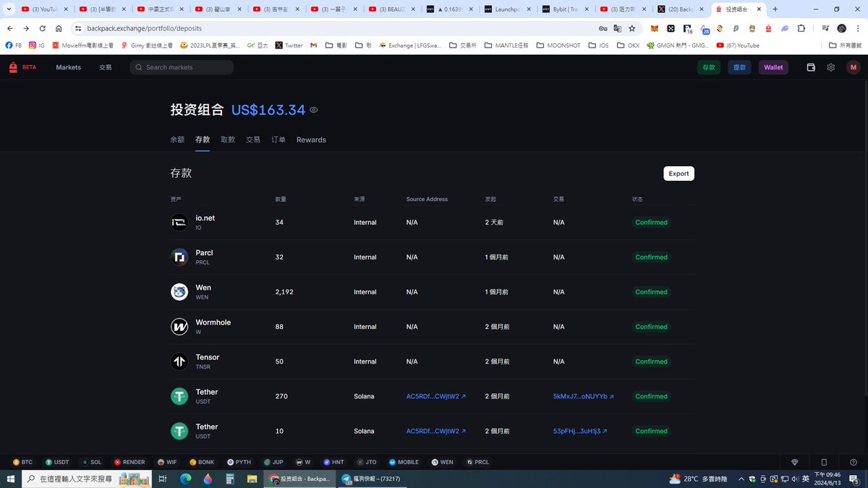Click the Wormhole asset icon
868x488 pixels.
coord(179,327)
